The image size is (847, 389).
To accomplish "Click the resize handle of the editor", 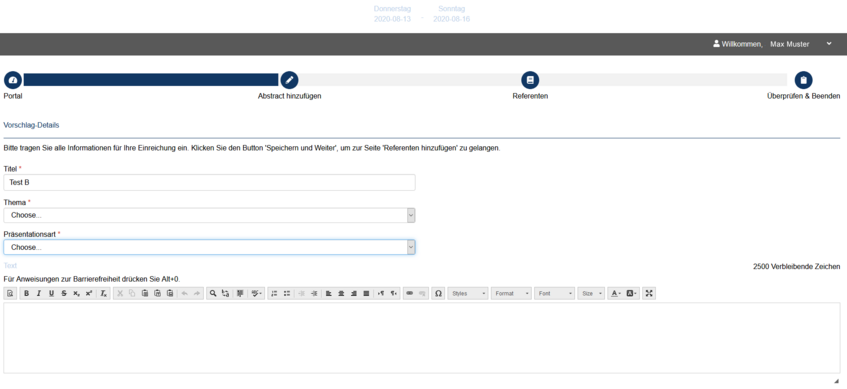I will point(837,381).
